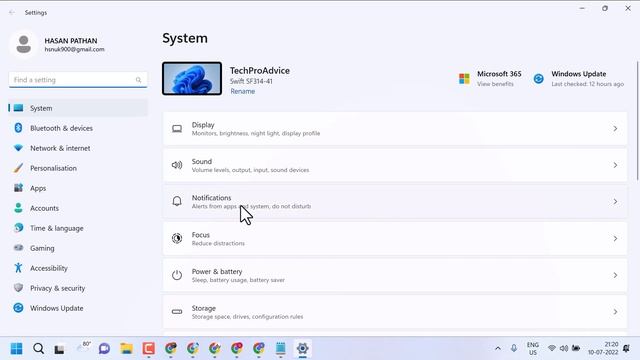Open Accessibility section
Screen dimensions: 640x360
pyautogui.click(x=78, y=268)
